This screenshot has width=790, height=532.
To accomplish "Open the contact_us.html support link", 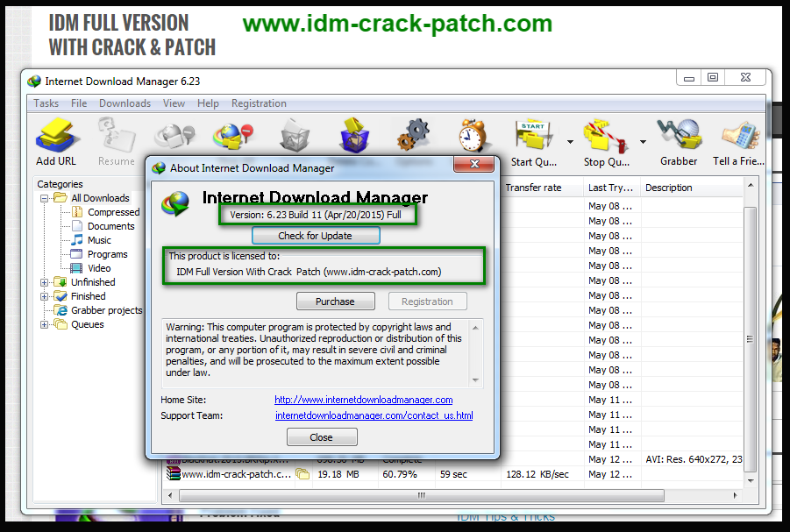I will [374, 415].
